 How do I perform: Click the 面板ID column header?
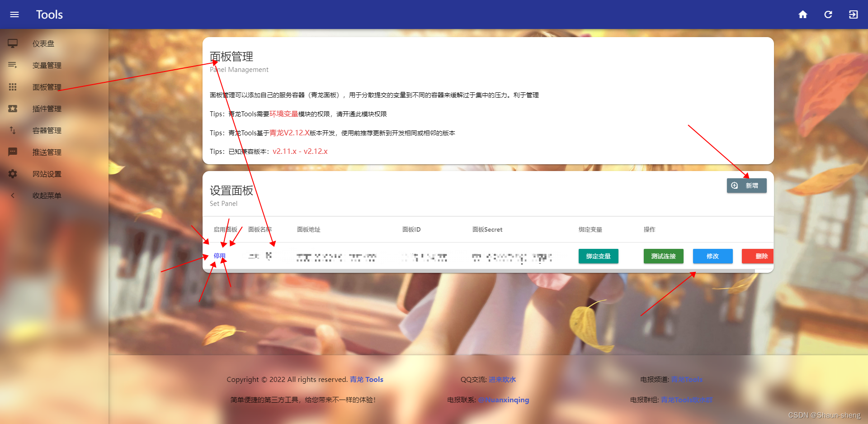(x=411, y=229)
